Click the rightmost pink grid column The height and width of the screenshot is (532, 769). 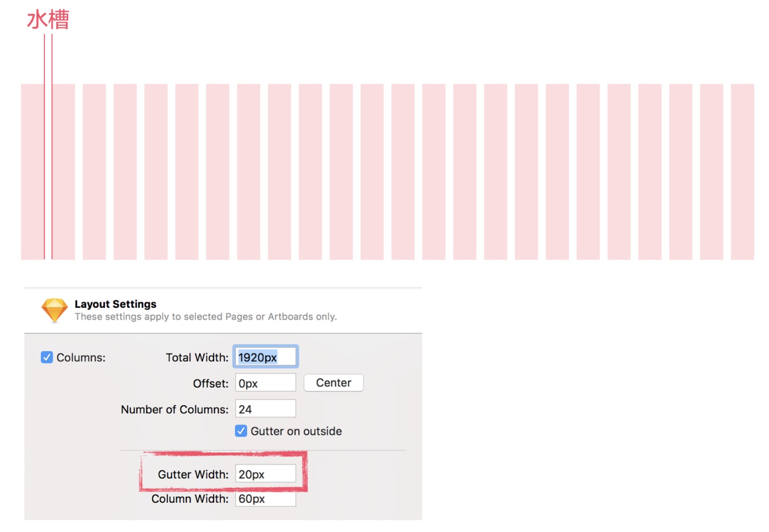(x=742, y=171)
